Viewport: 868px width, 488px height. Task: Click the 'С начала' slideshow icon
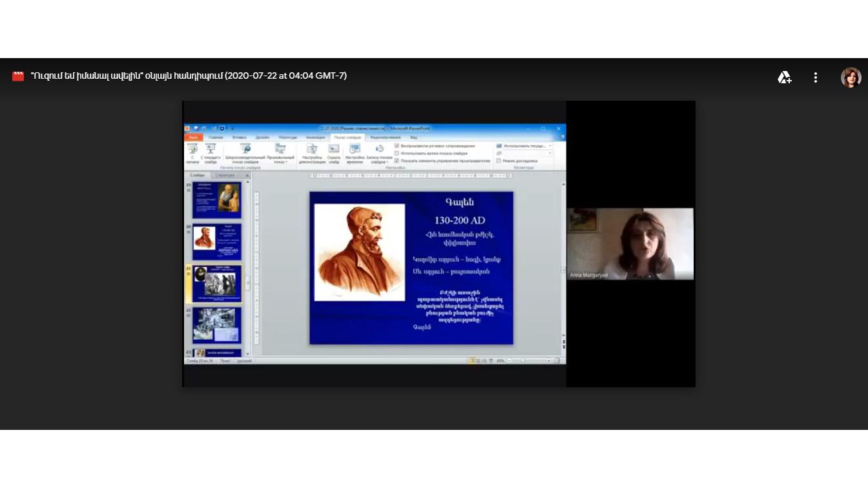(x=192, y=149)
